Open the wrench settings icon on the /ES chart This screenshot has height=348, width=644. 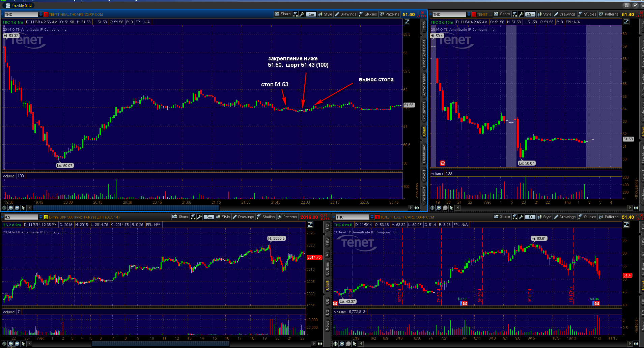coord(200,217)
